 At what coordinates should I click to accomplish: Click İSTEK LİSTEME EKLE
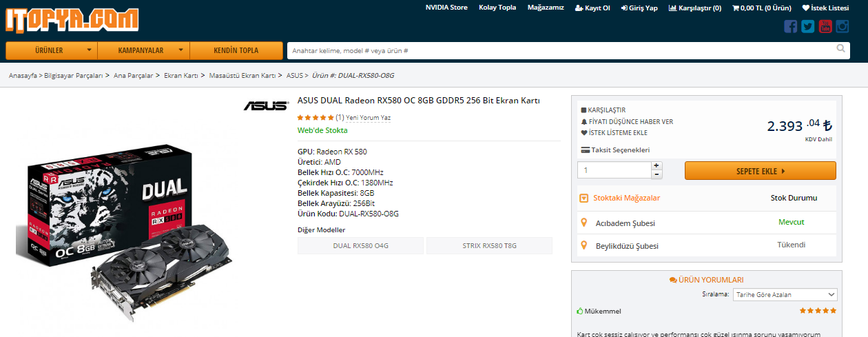pos(614,132)
